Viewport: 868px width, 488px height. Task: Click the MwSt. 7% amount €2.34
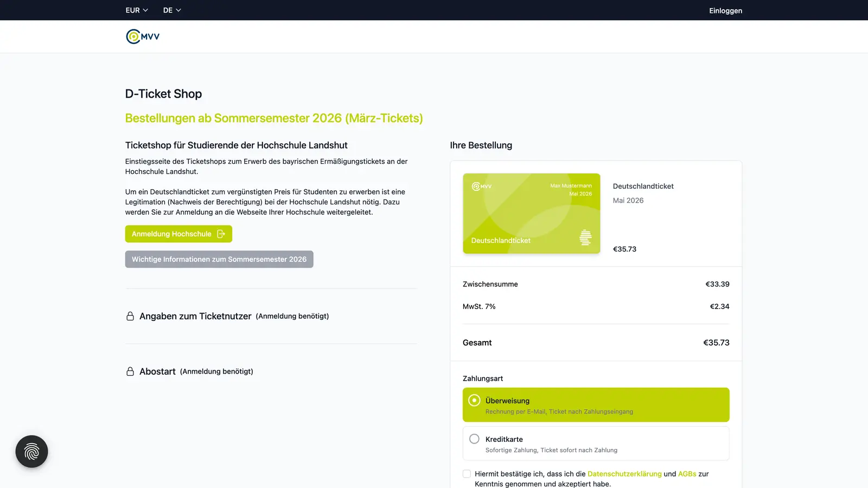[x=719, y=306]
